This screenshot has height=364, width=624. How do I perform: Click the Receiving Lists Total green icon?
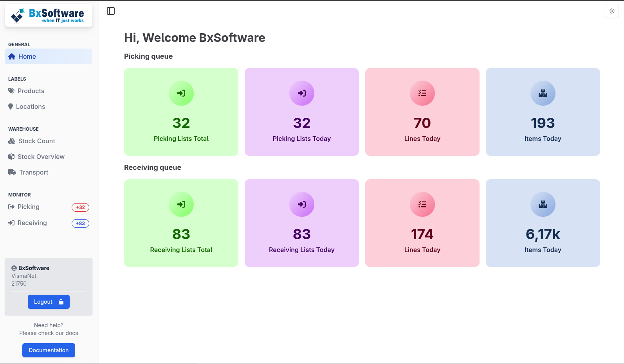(181, 204)
